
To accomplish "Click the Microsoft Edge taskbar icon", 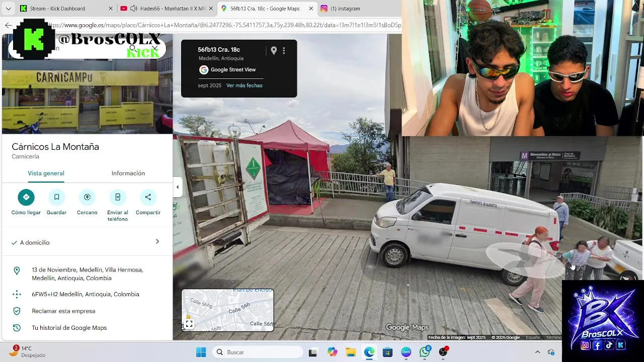I will pos(369,352).
